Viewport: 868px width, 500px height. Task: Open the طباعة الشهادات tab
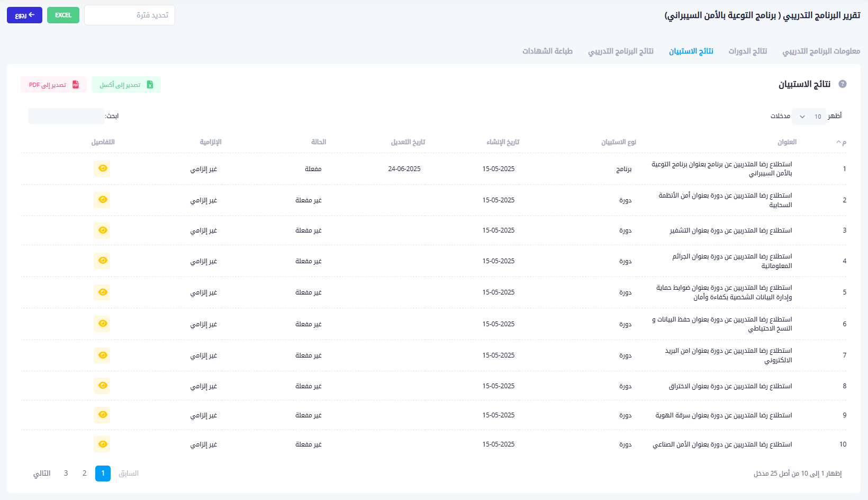[547, 51]
